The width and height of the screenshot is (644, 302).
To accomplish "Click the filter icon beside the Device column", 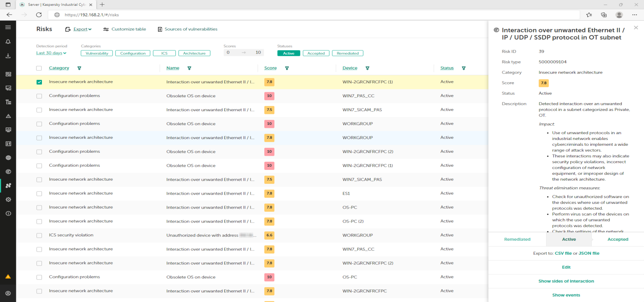I will tap(367, 68).
